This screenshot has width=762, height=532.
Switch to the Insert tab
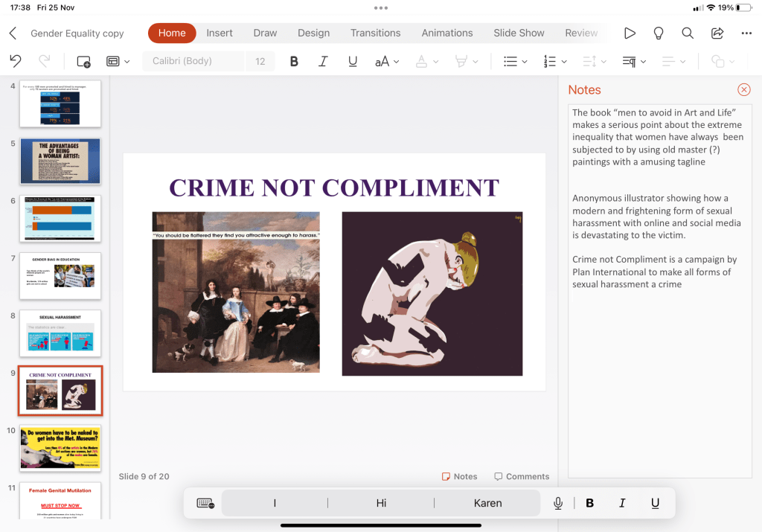coord(220,33)
